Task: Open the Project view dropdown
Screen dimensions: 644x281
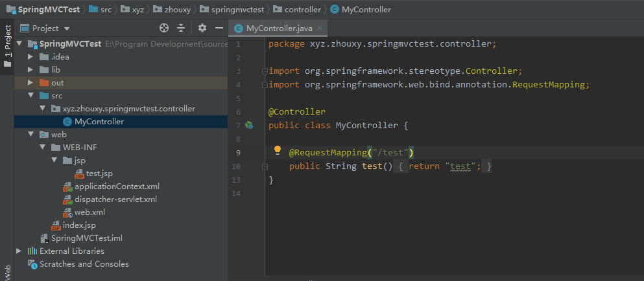Action: click(x=67, y=28)
